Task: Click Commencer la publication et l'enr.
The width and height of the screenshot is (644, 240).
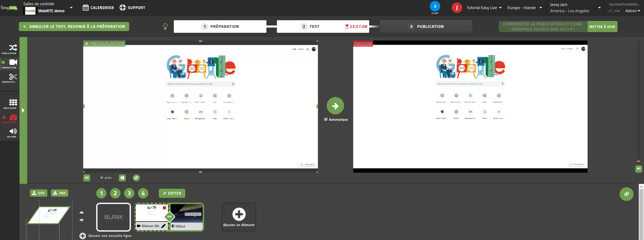Action: [543, 27]
